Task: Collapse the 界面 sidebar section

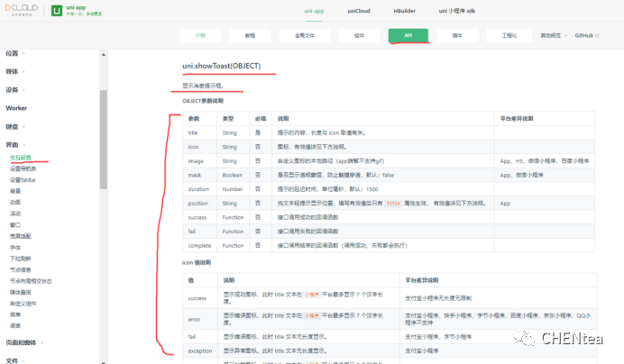Action: 15,145
